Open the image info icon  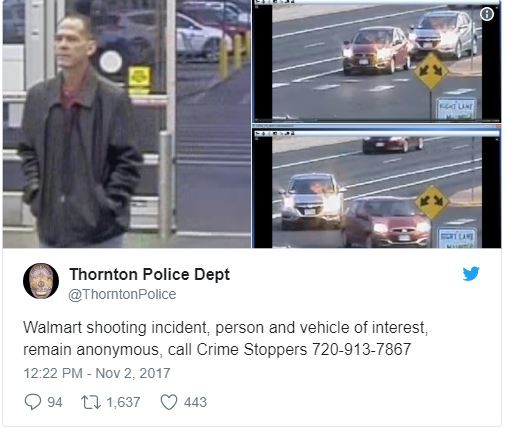pos(487,14)
